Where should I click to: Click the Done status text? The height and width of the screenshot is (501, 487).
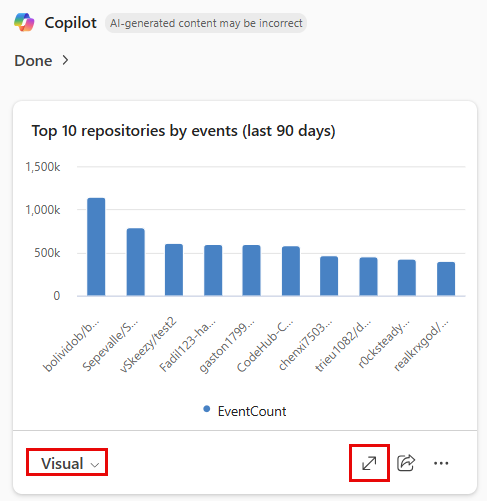pyautogui.click(x=33, y=61)
